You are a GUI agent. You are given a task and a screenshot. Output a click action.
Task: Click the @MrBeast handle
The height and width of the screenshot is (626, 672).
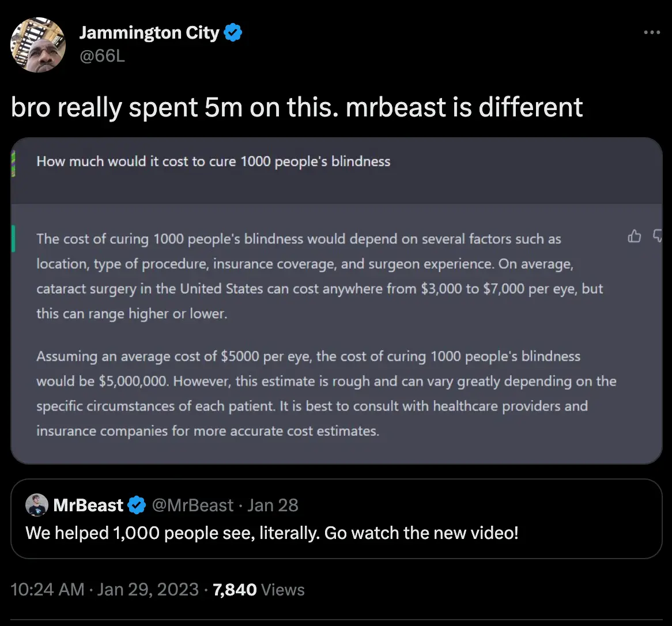pos(194,504)
